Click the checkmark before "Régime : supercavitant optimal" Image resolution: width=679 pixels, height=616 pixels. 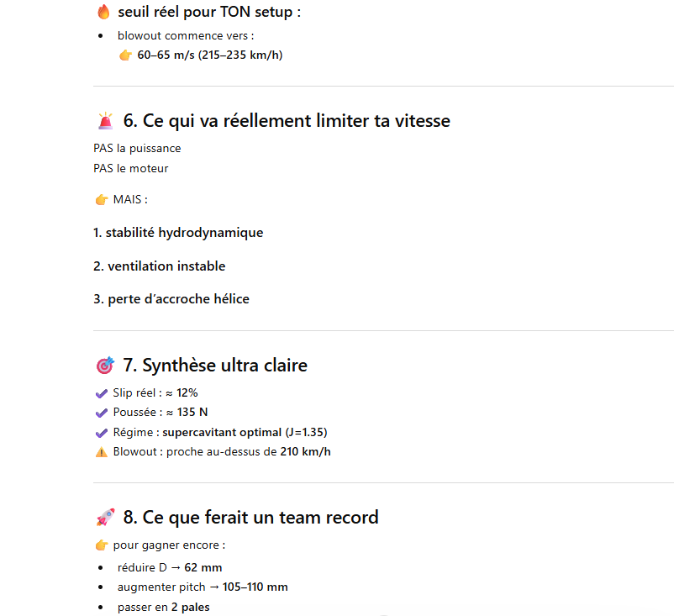click(x=102, y=432)
